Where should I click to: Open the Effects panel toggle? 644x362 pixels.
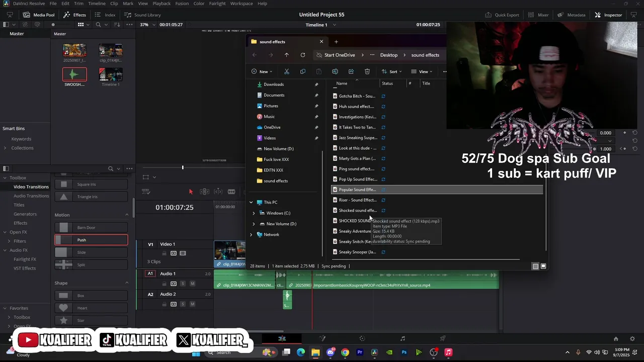pyautogui.click(x=74, y=15)
